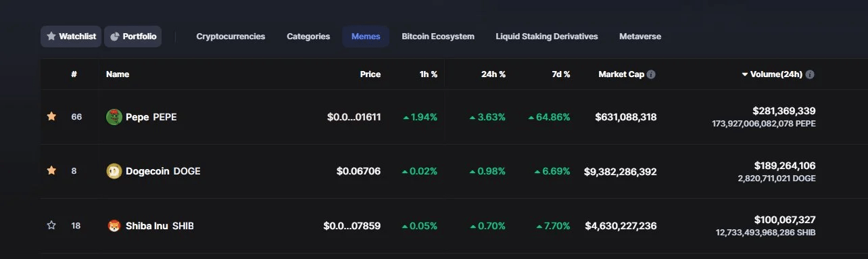
Task: Open the Liquid Staking Derivatives tab
Action: 547,37
